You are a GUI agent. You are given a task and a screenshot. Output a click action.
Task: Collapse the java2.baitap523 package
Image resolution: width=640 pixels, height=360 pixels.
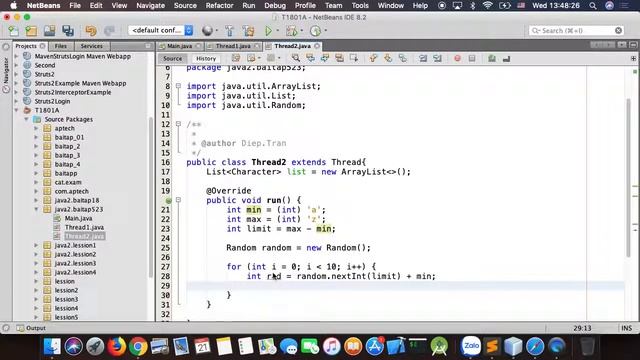(x=36, y=209)
